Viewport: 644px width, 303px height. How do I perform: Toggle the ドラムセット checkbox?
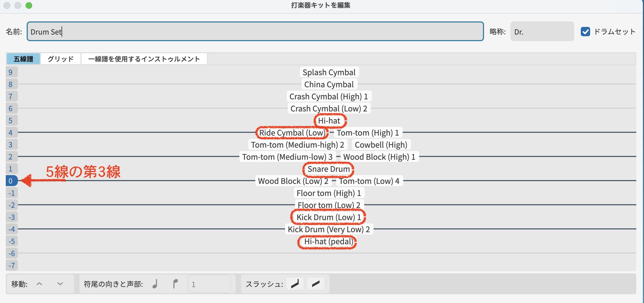(585, 32)
